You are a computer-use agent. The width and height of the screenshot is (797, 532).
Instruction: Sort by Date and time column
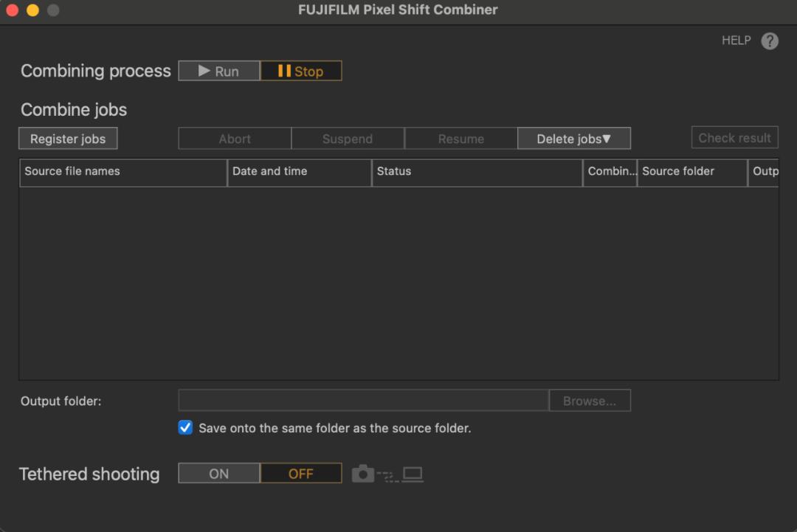point(299,171)
